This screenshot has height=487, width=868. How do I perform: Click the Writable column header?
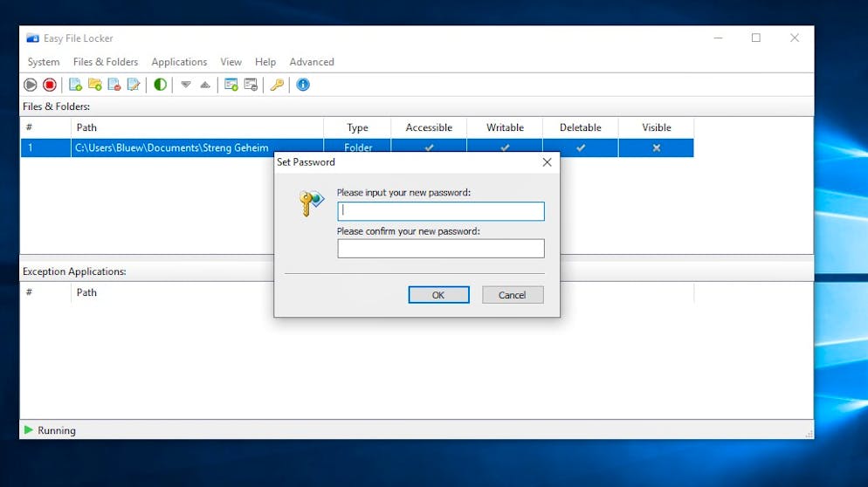[x=505, y=127]
